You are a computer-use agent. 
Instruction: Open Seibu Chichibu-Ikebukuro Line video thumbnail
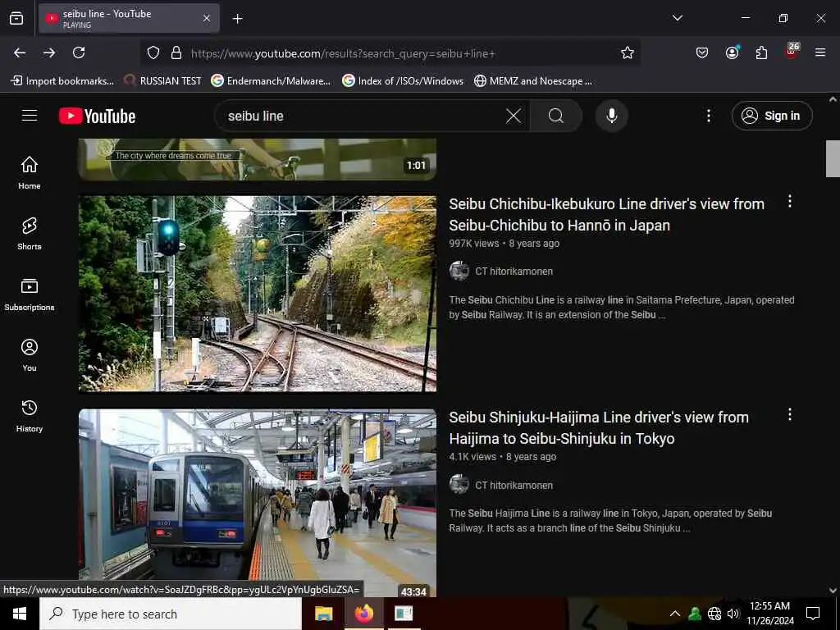click(258, 294)
